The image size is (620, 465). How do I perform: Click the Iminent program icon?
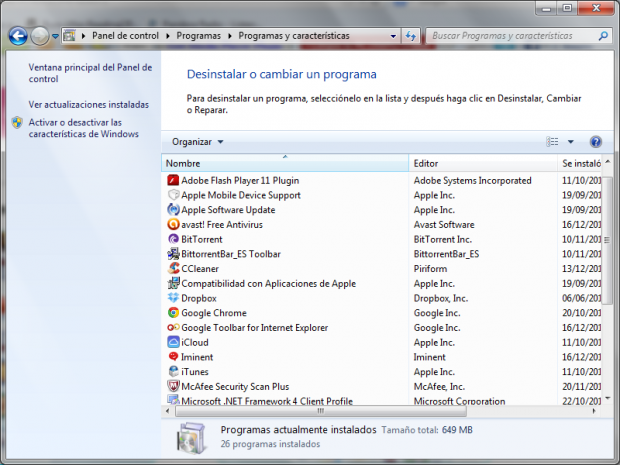173,357
